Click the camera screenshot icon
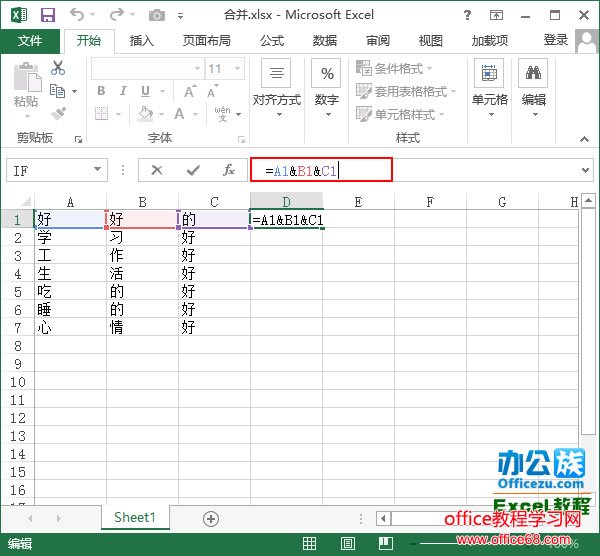This screenshot has width=600, height=556. pyautogui.click(x=157, y=15)
